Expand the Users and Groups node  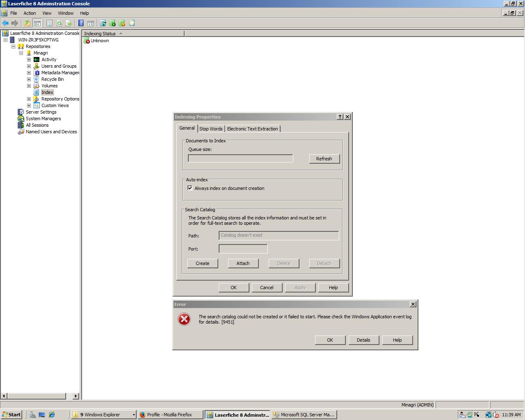29,66
